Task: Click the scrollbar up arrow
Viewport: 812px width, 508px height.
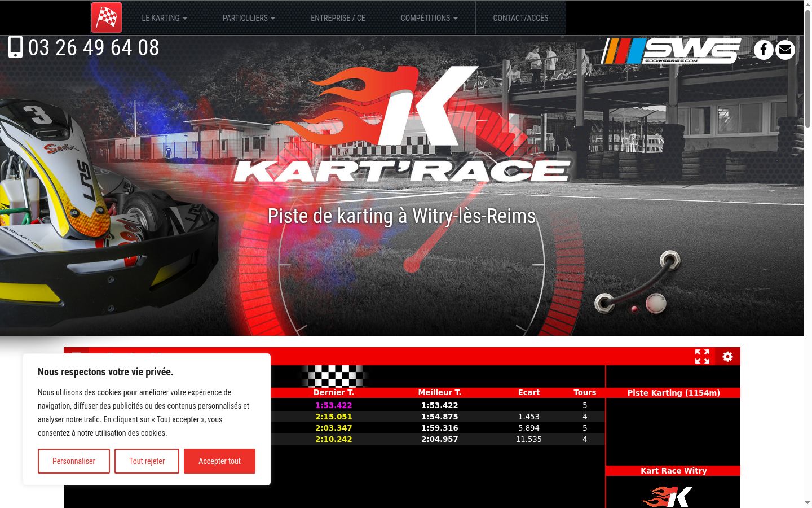Action: [x=807, y=4]
